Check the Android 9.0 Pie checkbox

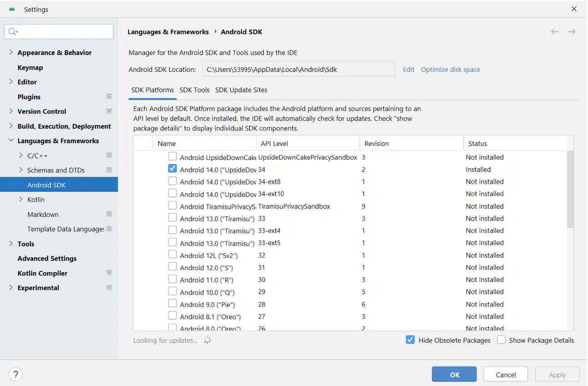pos(172,304)
